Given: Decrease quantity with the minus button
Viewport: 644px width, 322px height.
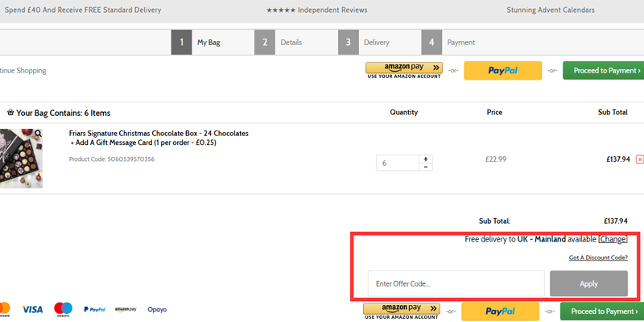Looking at the screenshot, I should (x=426, y=167).
